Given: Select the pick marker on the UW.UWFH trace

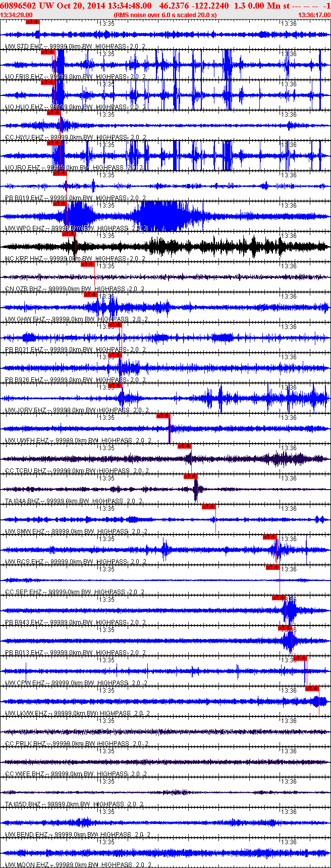Looking at the screenshot, I should (163, 416).
